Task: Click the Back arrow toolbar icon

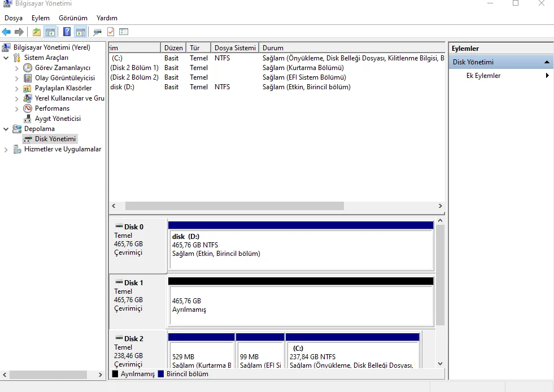Action: [6, 32]
